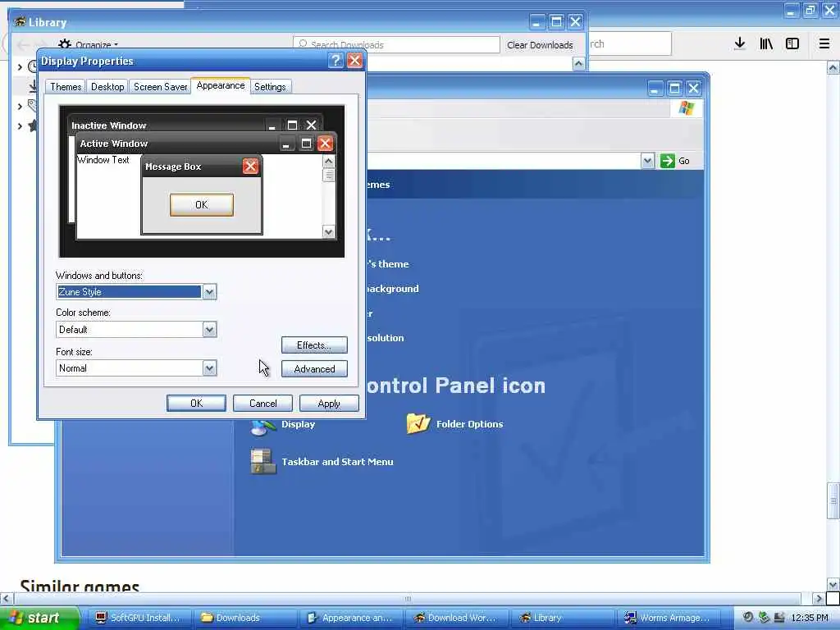Image resolution: width=840 pixels, height=630 pixels.
Task: Click the first system tray icon
Action: [x=748, y=617]
